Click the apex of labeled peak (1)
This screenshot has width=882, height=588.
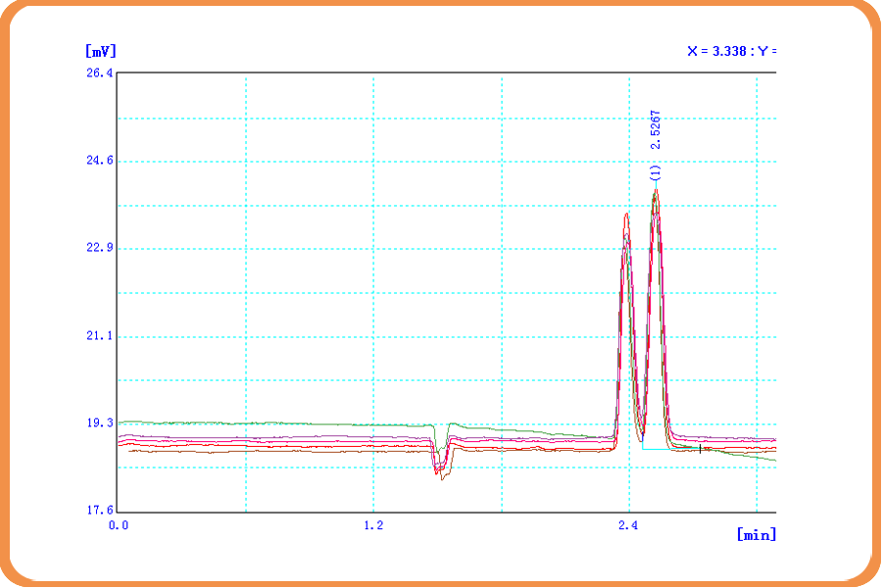coord(656,190)
